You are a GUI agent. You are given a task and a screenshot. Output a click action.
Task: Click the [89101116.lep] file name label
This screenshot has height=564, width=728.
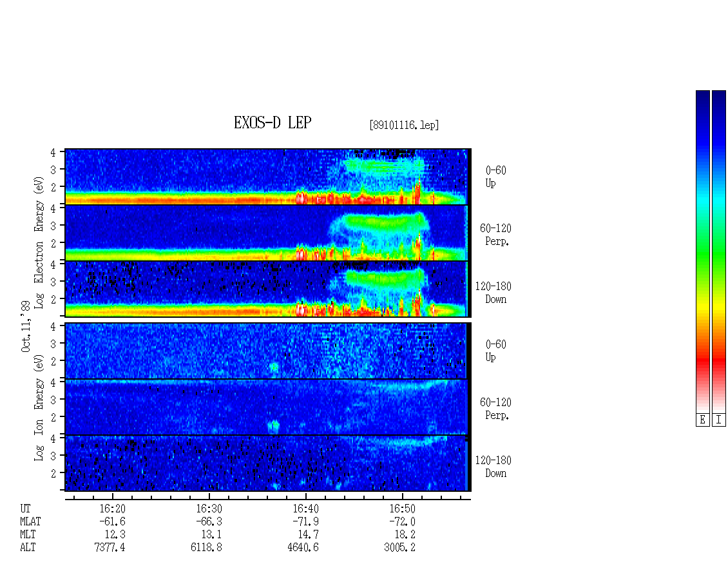(404, 125)
